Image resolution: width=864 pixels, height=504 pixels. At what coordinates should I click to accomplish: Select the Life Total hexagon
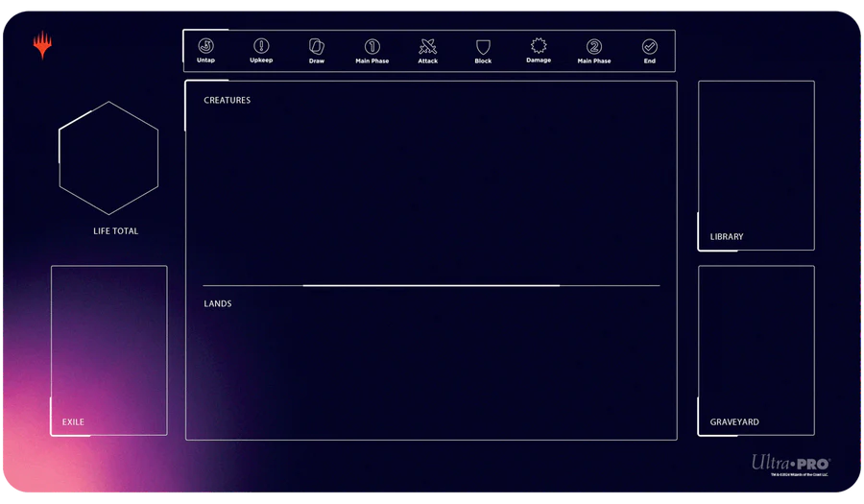click(108, 158)
